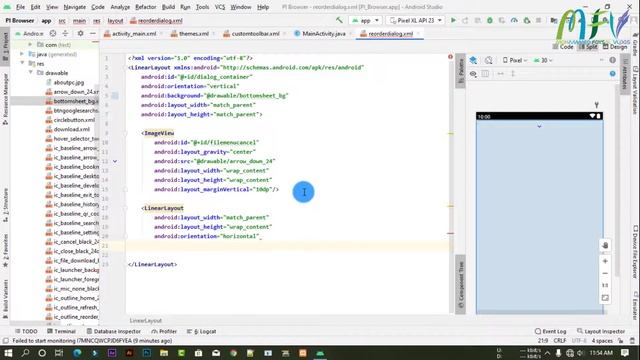Zoom out the layout preview with the minus
Image resolution: width=640 pixels, height=360 pixels.
tap(605, 273)
